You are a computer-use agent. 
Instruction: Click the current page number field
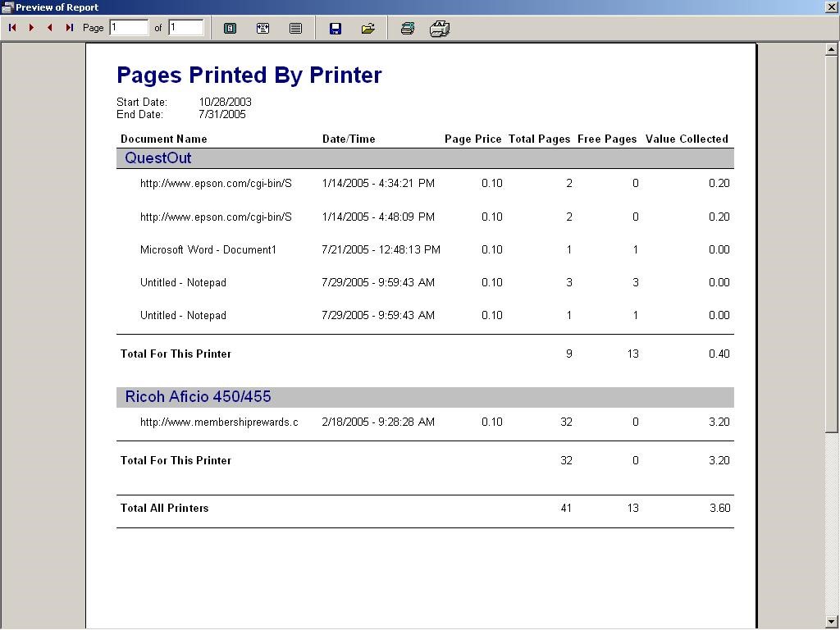point(129,28)
